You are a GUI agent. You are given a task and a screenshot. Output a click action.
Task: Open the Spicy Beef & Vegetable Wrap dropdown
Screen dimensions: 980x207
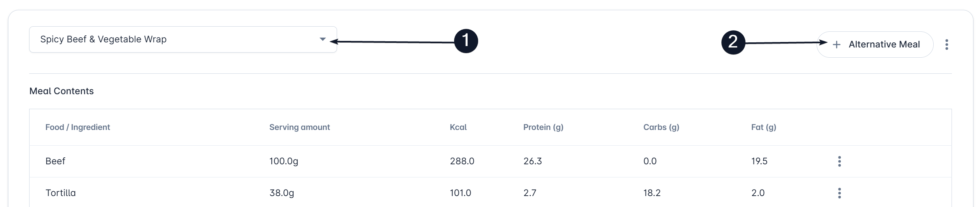pyautogui.click(x=183, y=39)
